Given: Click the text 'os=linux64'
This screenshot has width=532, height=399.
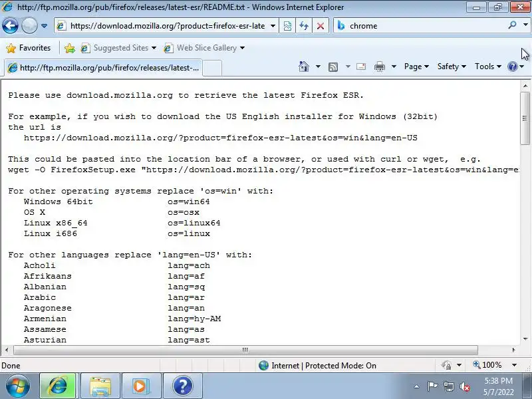Looking at the screenshot, I should pos(194,223).
